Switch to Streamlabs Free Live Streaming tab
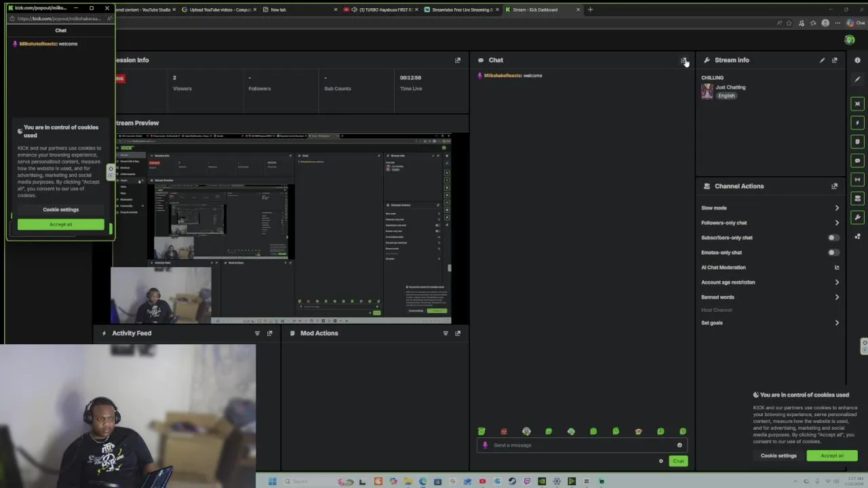This screenshot has height=488, width=868. [461, 9]
